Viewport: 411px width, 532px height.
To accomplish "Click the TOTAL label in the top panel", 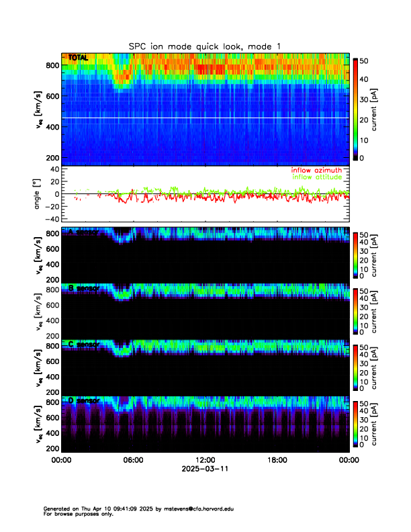I will pos(78,58).
